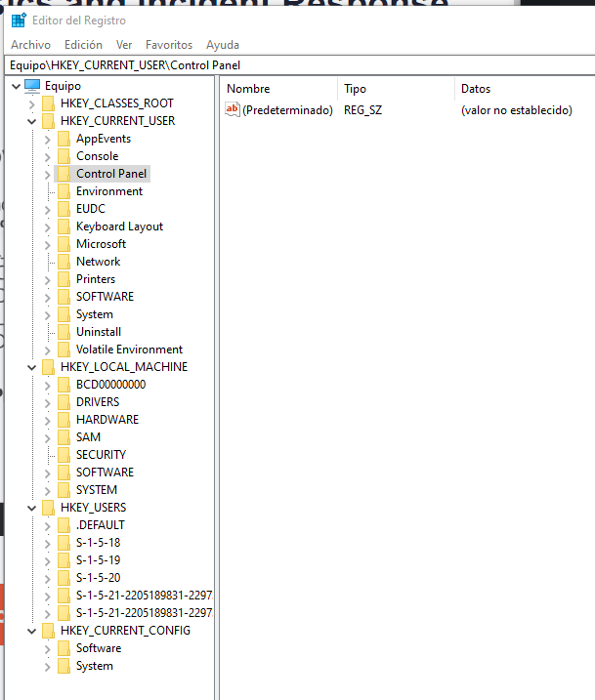
Task: Click the HKEY_LOCAL_MACHINE folder icon
Action: [x=48, y=367]
